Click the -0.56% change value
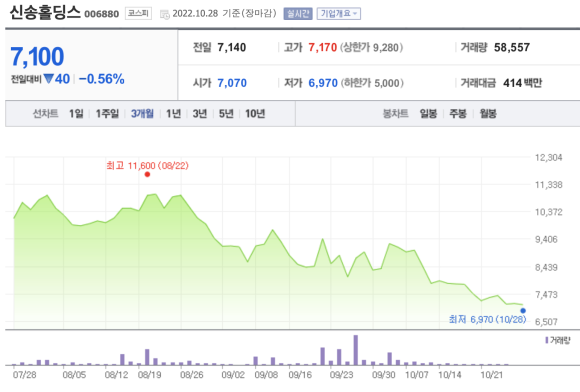This screenshot has height=392, width=580. tap(102, 79)
